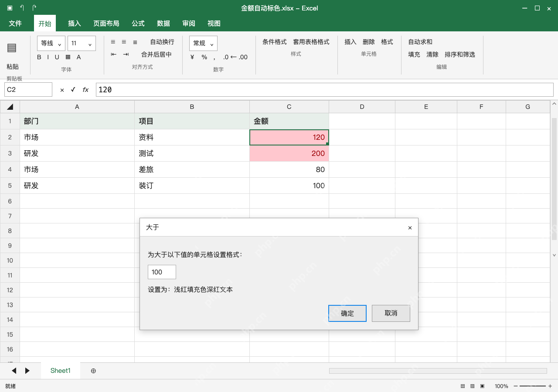Image resolution: width=558 pixels, height=392 pixels.
Task: Switch to the 数据 ribbon tab
Action: pyautogui.click(x=163, y=24)
